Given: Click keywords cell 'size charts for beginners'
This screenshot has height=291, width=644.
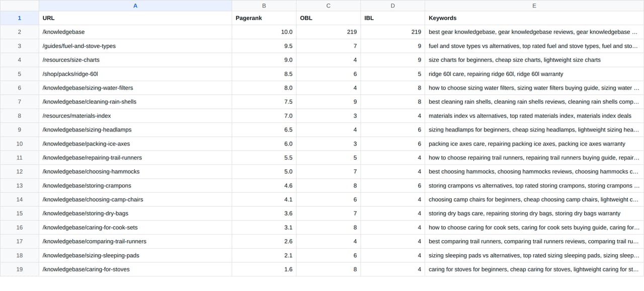Looking at the screenshot, I should 534,60.
